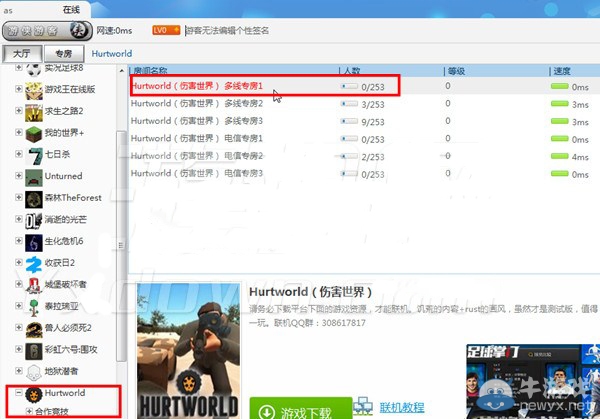Expand the 我的世界+ tree node

(x=18, y=132)
